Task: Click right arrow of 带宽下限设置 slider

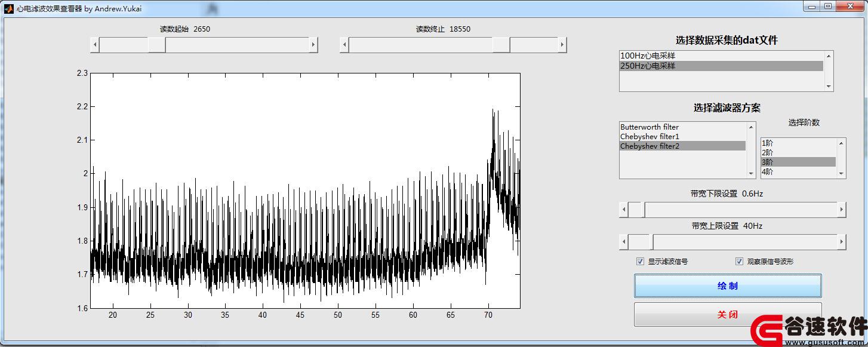Action: pyautogui.click(x=842, y=210)
